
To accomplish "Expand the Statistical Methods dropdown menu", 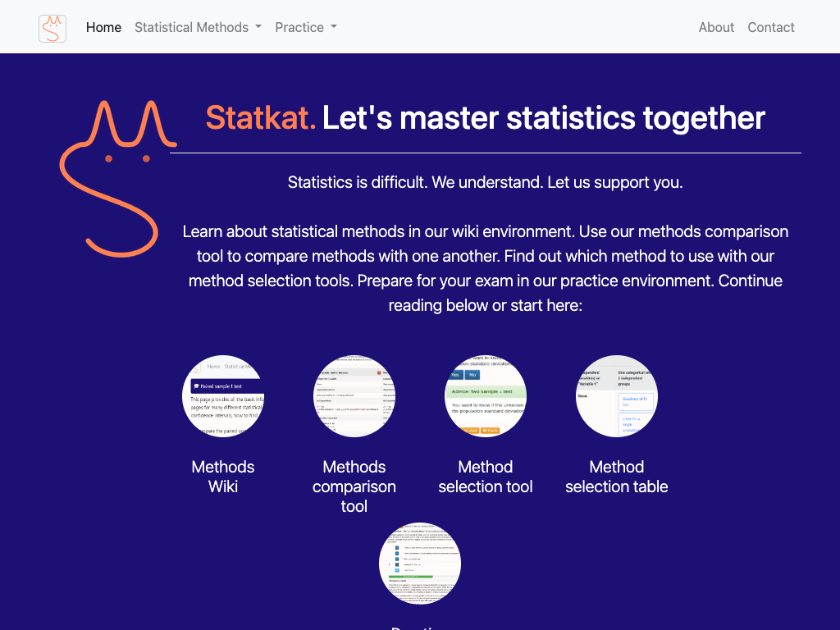I will (x=198, y=27).
